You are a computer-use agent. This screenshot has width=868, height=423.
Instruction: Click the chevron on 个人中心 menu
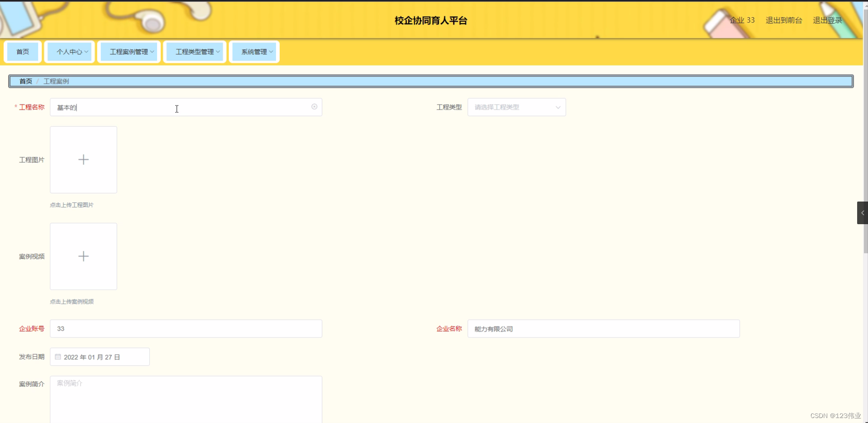tap(86, 52)
